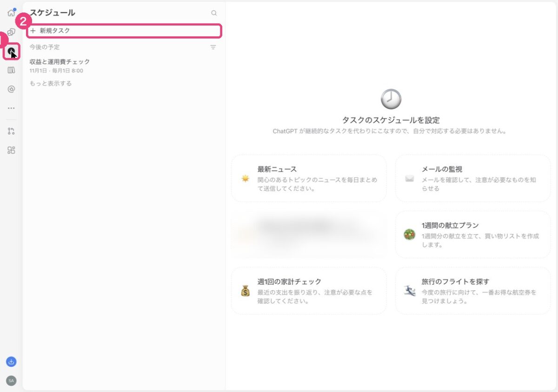
Task: Click the sun icon on 最新ニュース card
Action: click(x=246, y=178)
